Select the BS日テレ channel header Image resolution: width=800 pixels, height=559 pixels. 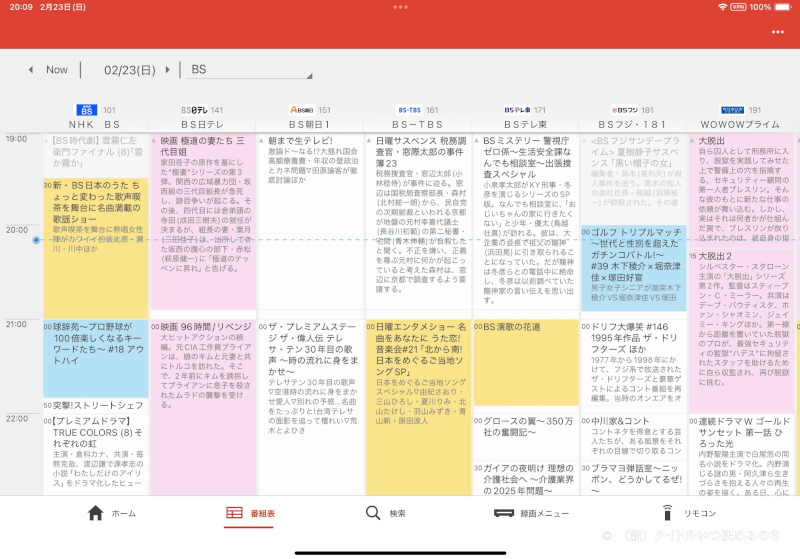pos(203,124)
